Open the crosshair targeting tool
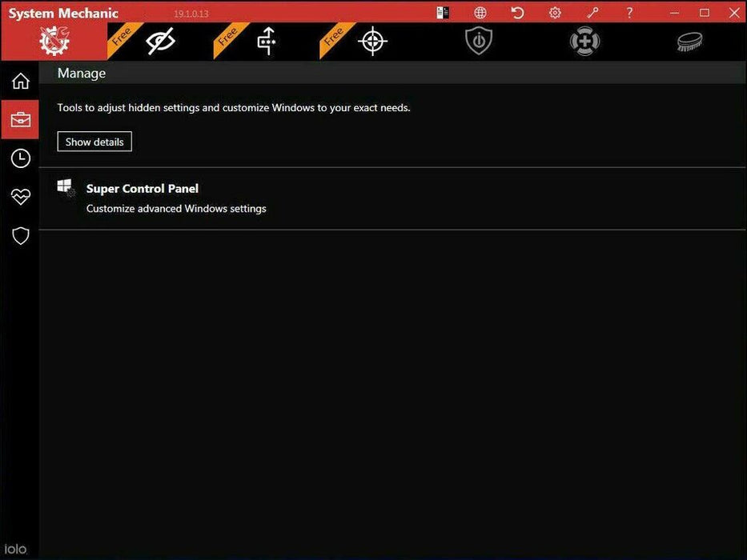747x560 pixels. coord(371,41)
